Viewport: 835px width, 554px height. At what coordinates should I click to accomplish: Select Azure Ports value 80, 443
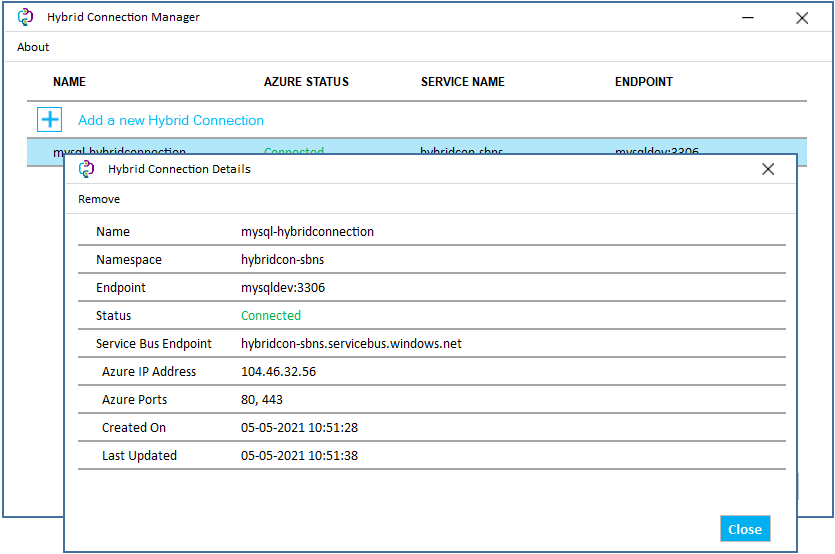(x=261, y=400)
